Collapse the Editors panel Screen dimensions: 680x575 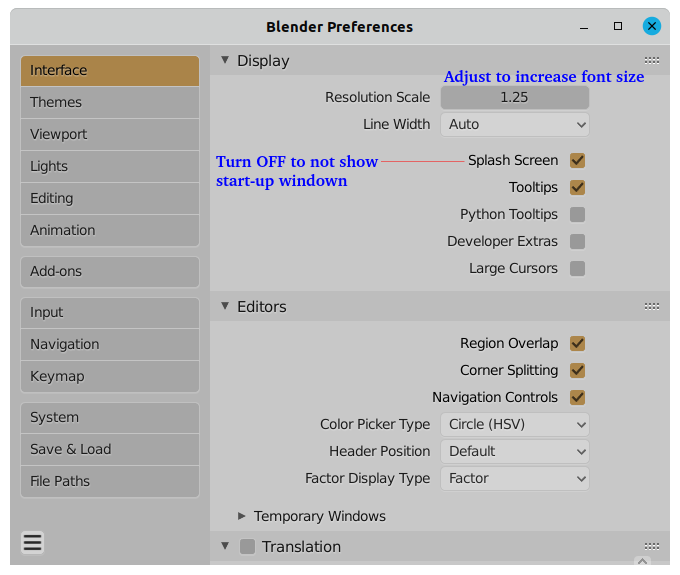click(x=225, y=306)
